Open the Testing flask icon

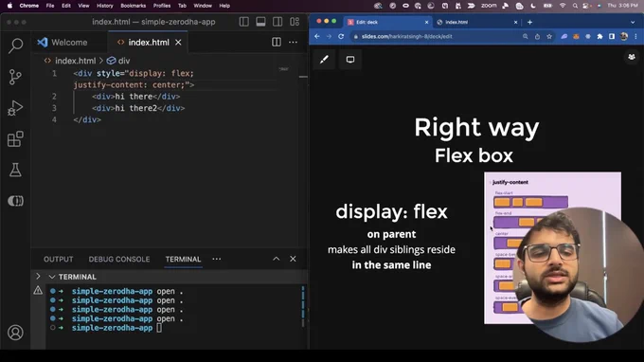tap(15, 170)
